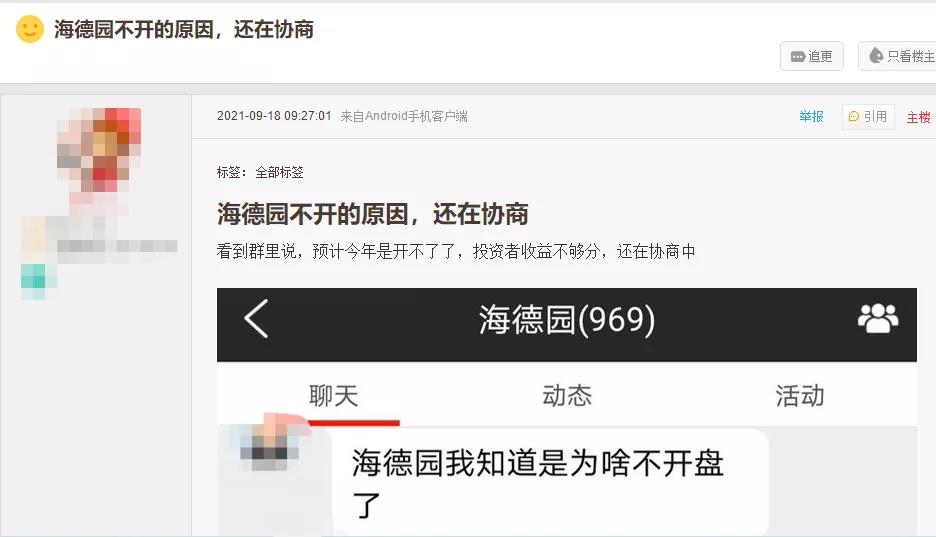Tap the back arrow in chat header
The height and width of the screenshot is (537, 936).
coord(257,319)
